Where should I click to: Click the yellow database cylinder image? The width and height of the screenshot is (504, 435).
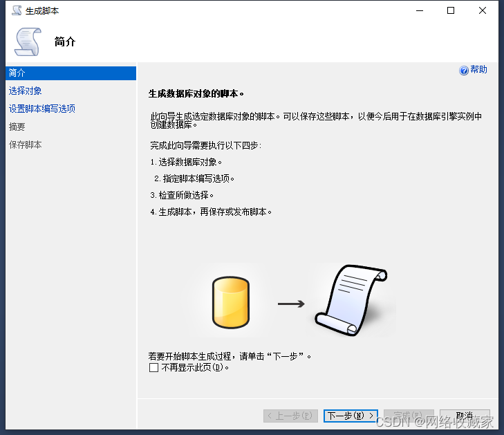[x=231, y=302]
